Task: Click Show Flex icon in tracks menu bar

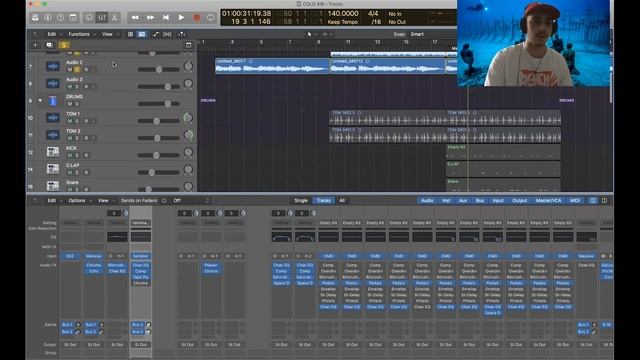Action: tap(167, 34)
